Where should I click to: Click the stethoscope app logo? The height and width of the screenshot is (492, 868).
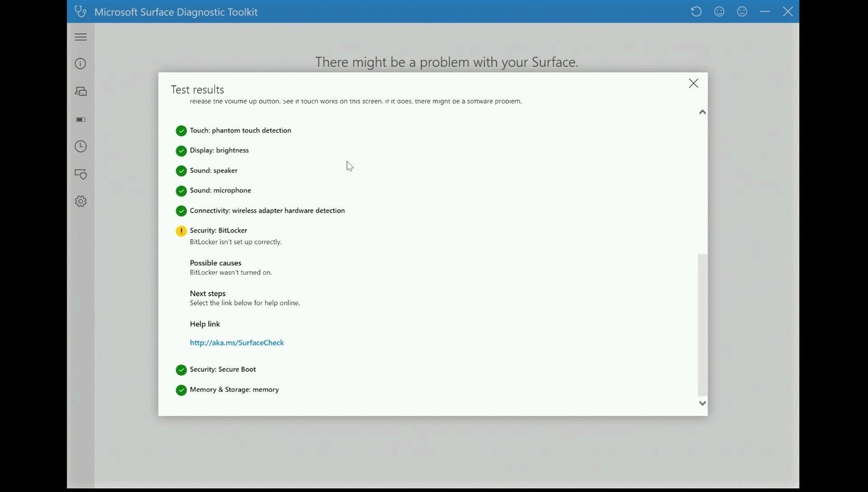pos(80,11)
